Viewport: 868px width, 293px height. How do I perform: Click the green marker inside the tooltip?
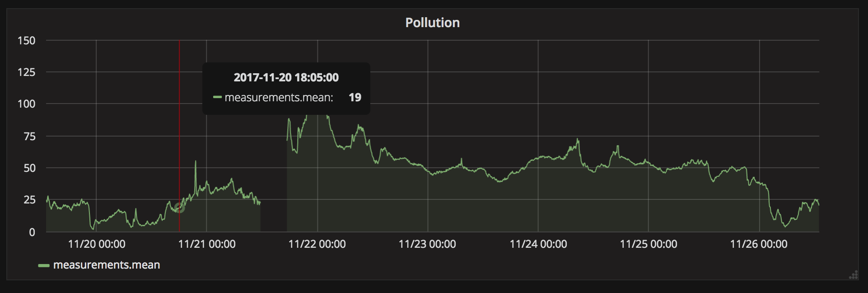[x=217, y=97]
